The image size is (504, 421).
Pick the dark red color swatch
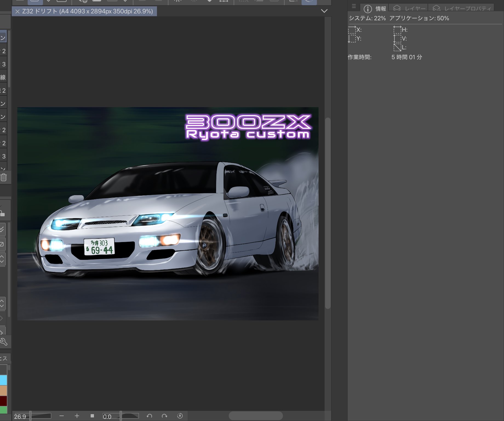coord(3,401)
